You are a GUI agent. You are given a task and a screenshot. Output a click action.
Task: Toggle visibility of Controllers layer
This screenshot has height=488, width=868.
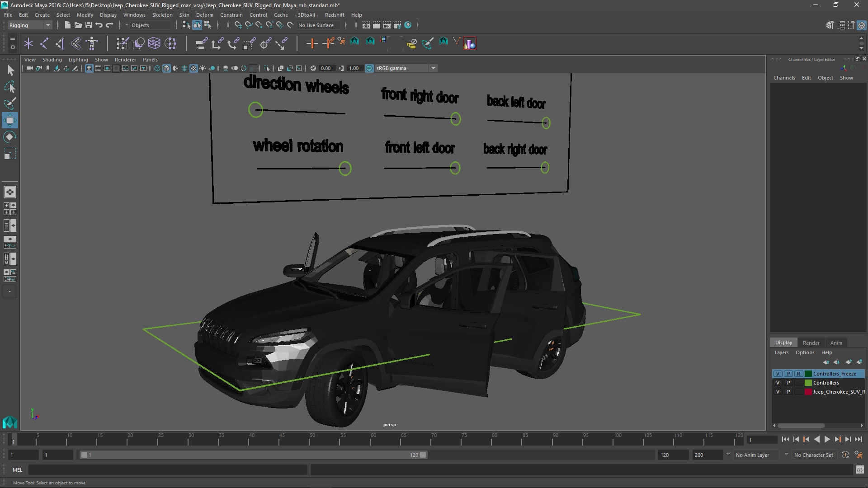pyautogui.click(x=778, y=383)
